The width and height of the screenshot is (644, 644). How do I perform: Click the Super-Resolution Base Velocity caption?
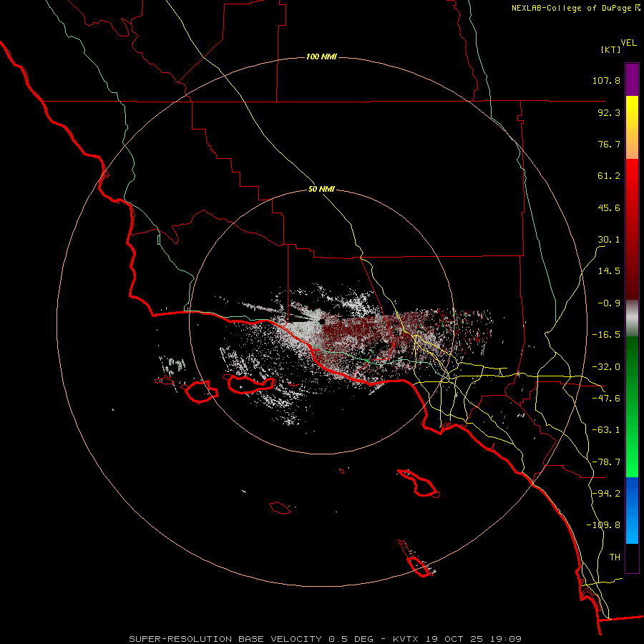pos(325,639)
